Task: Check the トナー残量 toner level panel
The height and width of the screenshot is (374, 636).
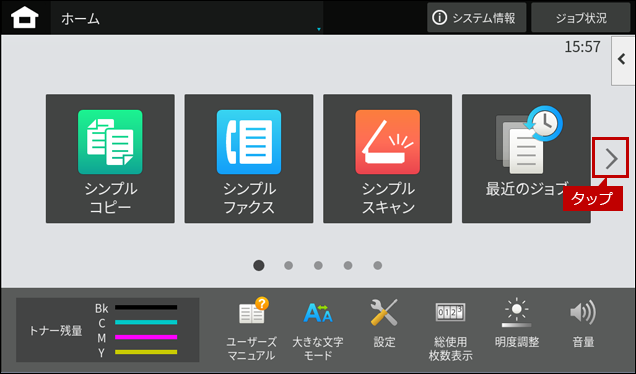Action: [x=107, y=330]
